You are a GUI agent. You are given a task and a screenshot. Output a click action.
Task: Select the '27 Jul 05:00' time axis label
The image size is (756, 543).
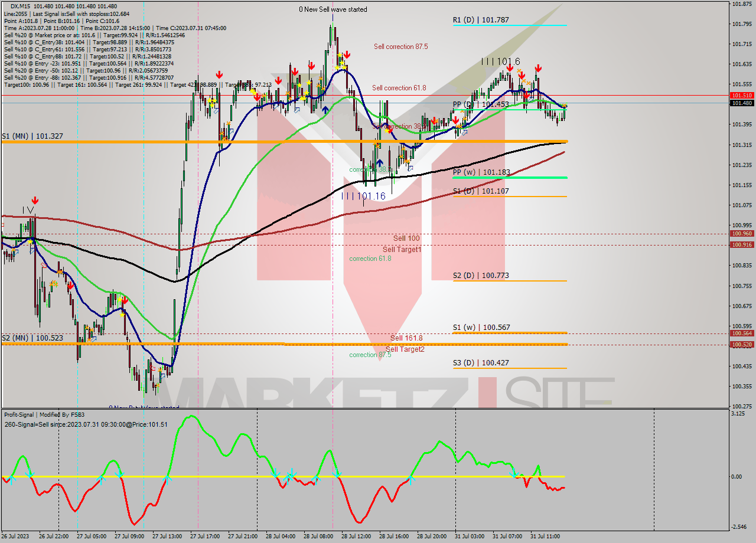(92, 537)
